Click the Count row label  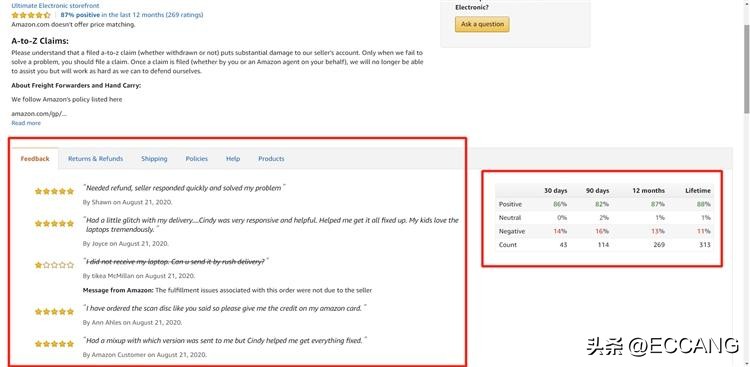pyautogui.click(x=507, y=245)
